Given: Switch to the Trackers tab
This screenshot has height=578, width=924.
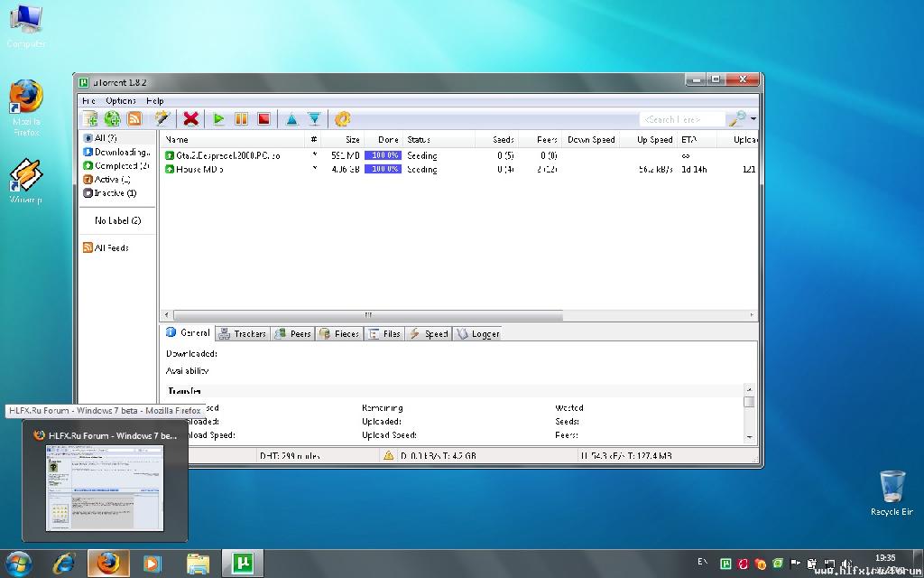Looking at the screenshot, I should coord(242,334).
